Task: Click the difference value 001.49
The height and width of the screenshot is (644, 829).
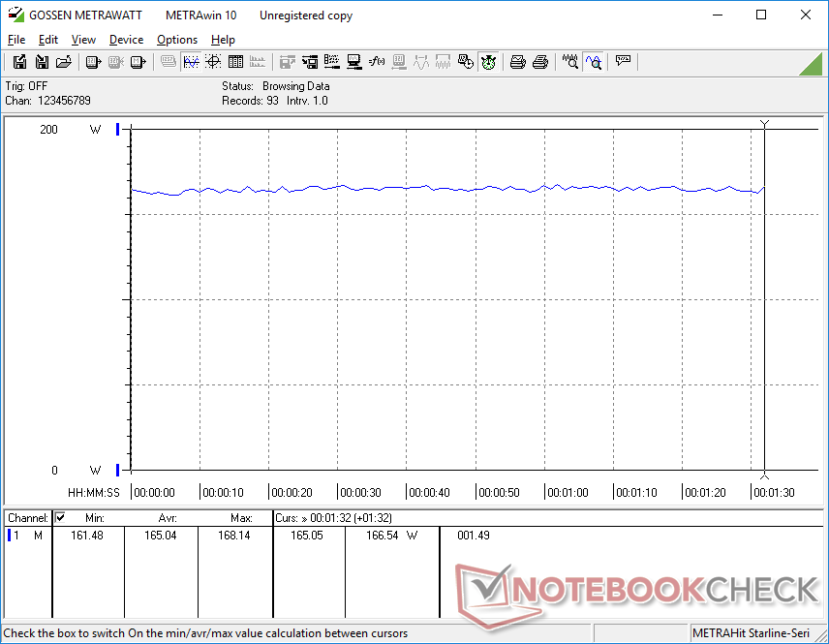Action: coord(474,536)
